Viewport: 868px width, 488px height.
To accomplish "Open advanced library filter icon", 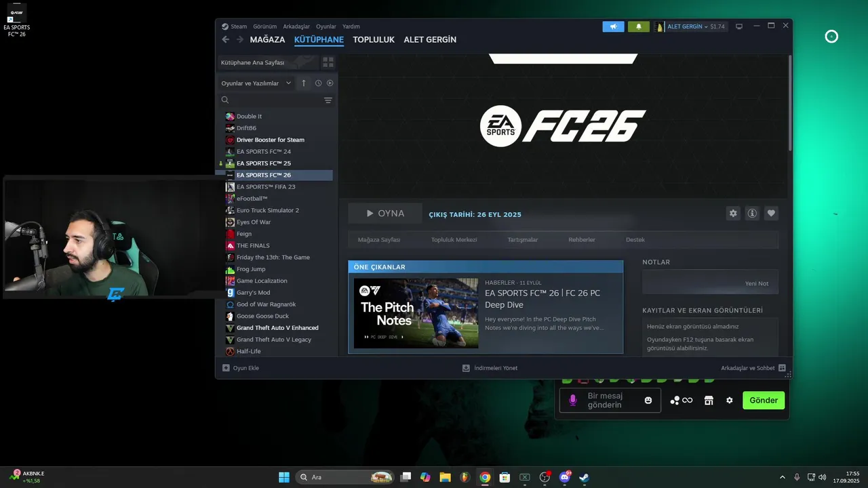I will (x=328, y=100).
